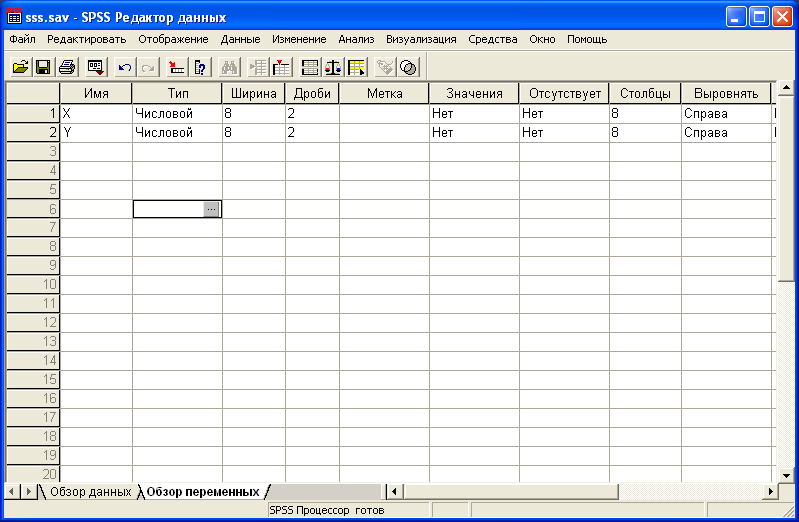Click the Метка column header
The height and width of the screenshot is (522, 799).
click(x=384, y=93)
